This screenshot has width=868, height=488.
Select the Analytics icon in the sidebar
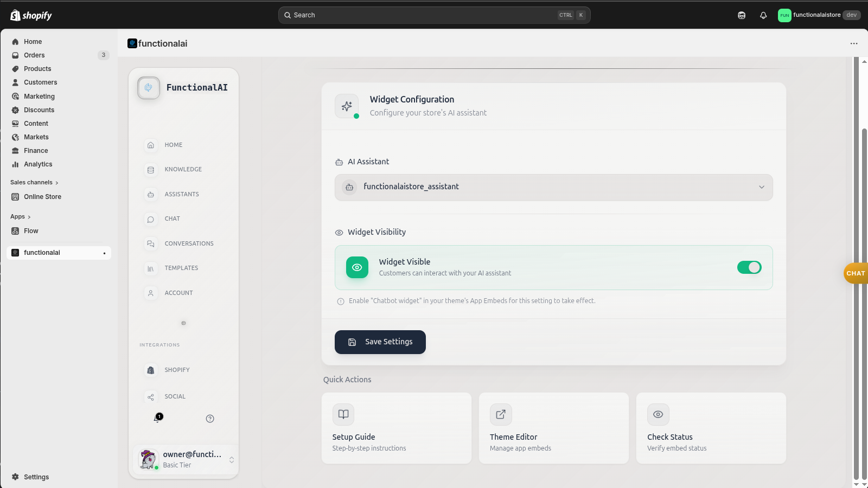15,164
